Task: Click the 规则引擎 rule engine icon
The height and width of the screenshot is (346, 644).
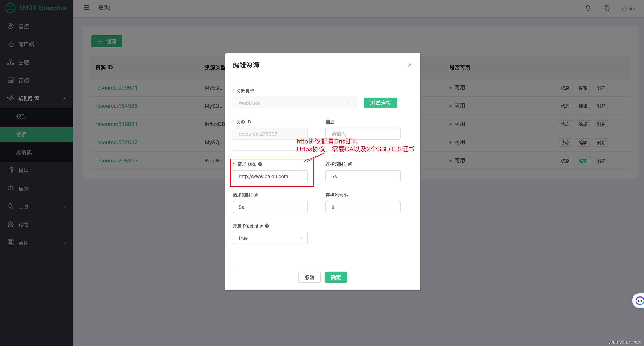Action: (11, 98)
